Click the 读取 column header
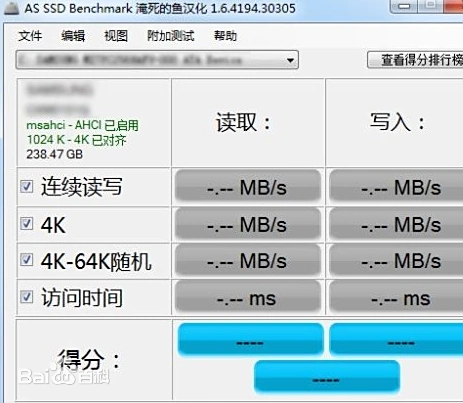The image size is (463, 403). pyautogui.click(x=244, y=122)
